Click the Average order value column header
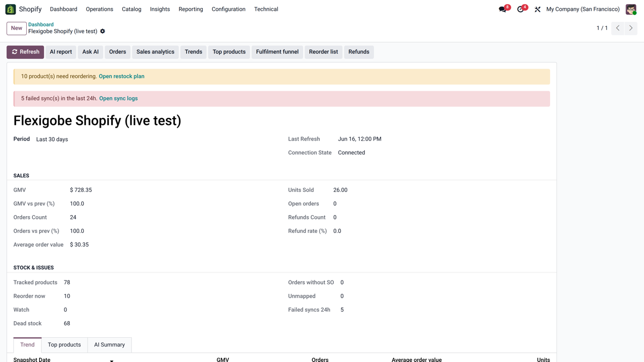This screenshot has width=644, height=362. [416, 359]
